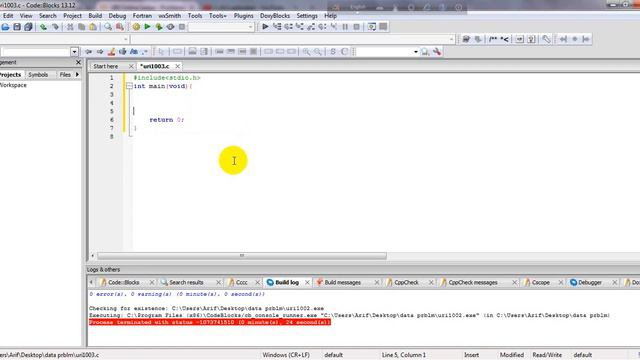The image size is (640, 360).
Task: Click the Paste toolbar icon
Action: click(93, 27)
